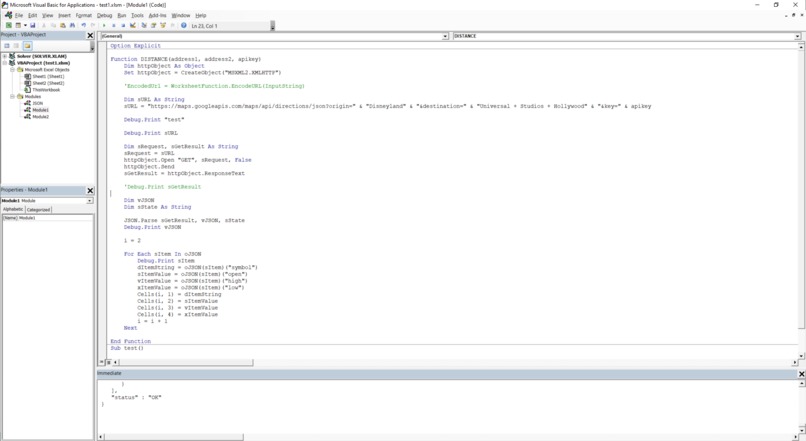
Task: Click the Cut icon in the toolbar
Action: [x=44, y=25]
